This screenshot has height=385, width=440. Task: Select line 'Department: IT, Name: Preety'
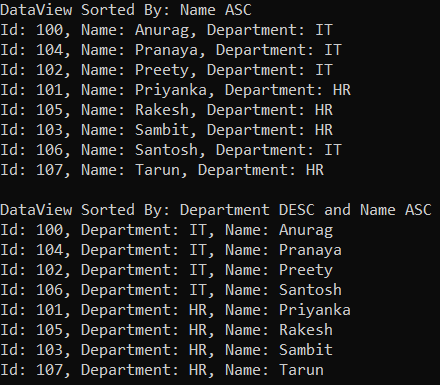[x=166, y=270]
